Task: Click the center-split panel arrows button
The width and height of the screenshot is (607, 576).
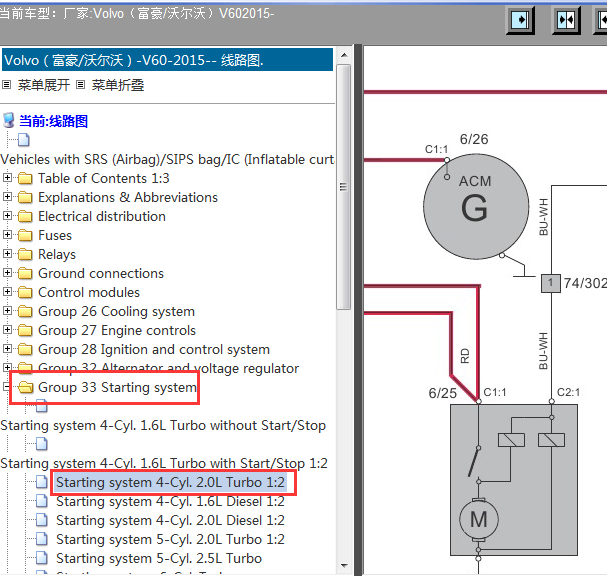Action: pyautogui.click(x=566, y=20)
